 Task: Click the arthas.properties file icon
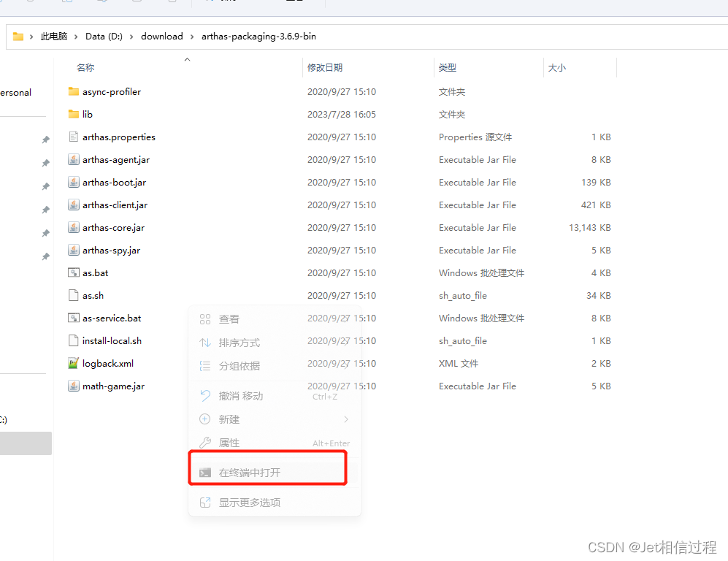(x=73, y=137)
